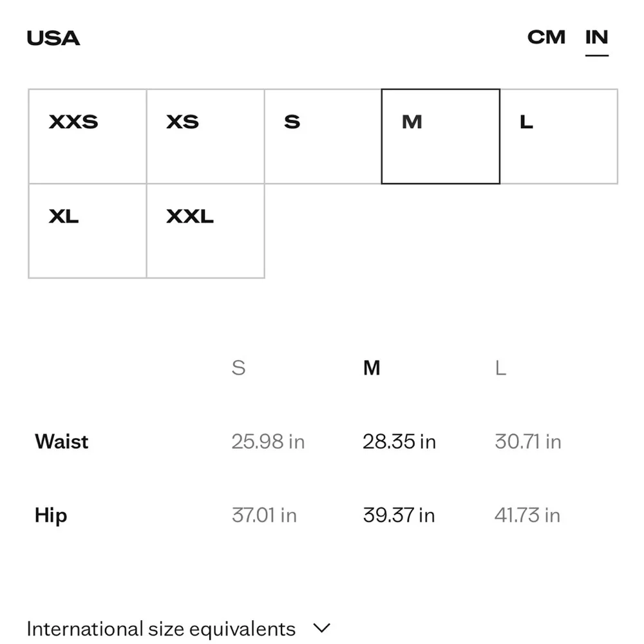This screenshot has width=644, height=644.
Task: Pick size S in the grid
Action: pos(323,137)
